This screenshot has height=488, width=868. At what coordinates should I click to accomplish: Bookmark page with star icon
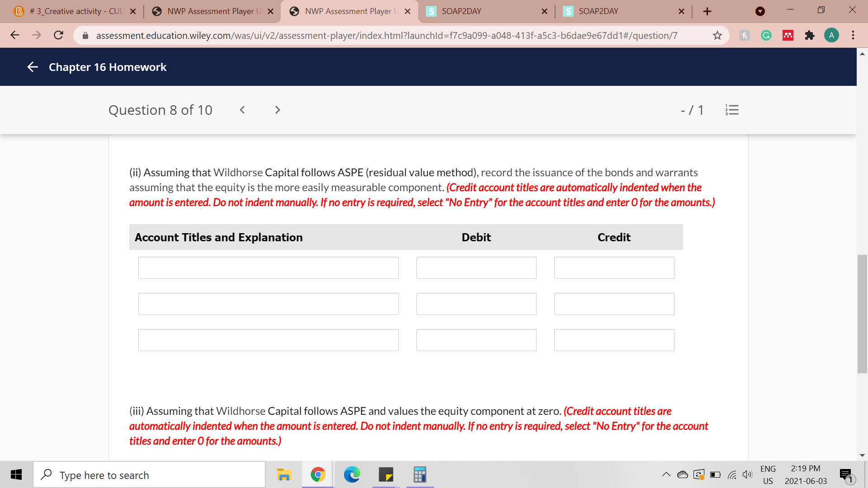tap(717, 35)
